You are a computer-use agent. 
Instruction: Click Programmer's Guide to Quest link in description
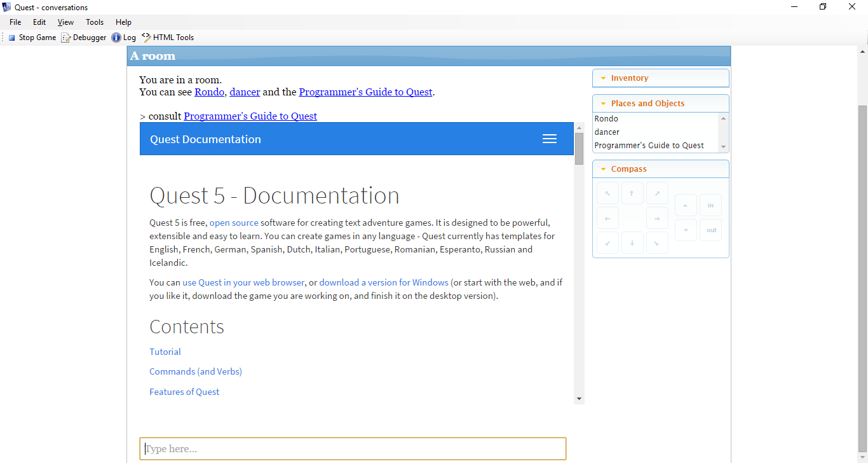click(365, 92)
